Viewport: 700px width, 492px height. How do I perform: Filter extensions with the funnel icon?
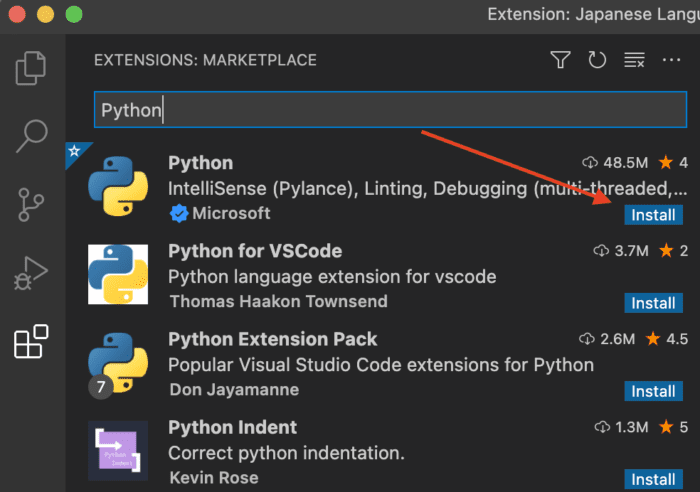560,60
